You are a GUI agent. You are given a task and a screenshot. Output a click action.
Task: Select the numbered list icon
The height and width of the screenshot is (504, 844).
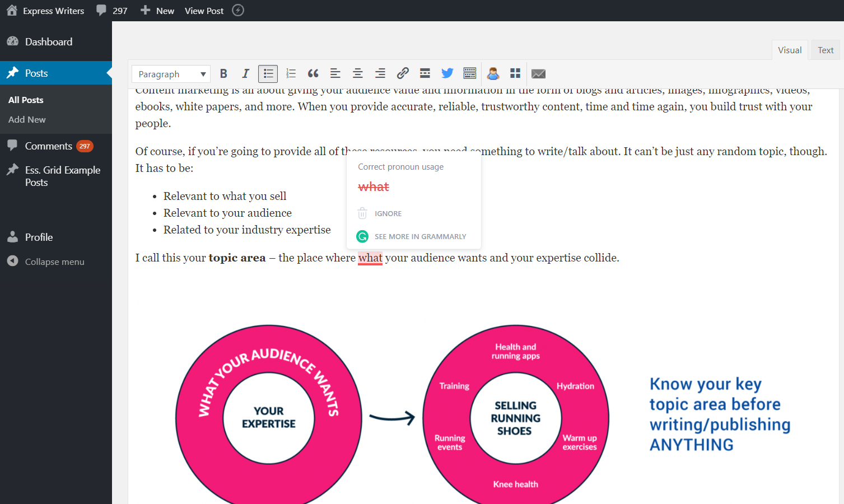pos(291,73)
